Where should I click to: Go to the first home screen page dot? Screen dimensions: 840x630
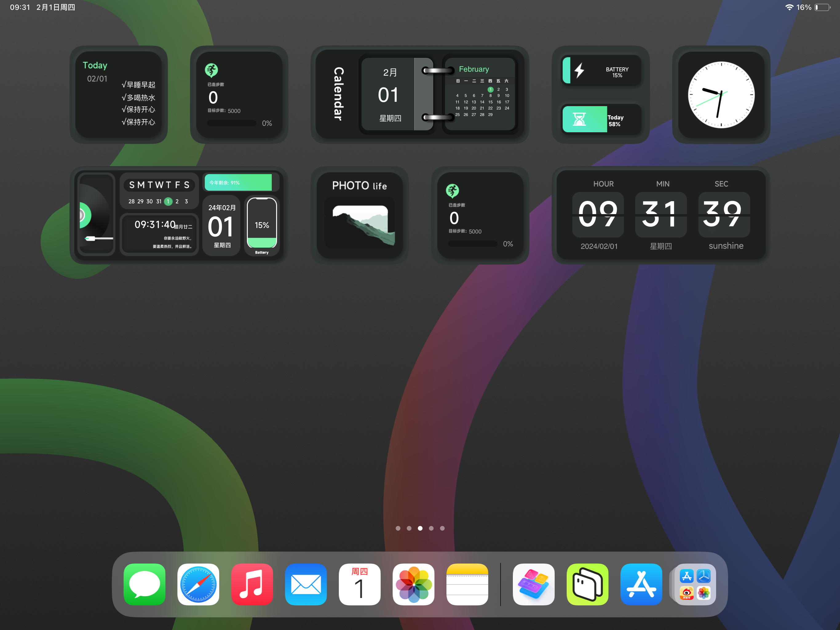(x=398, y=528)
